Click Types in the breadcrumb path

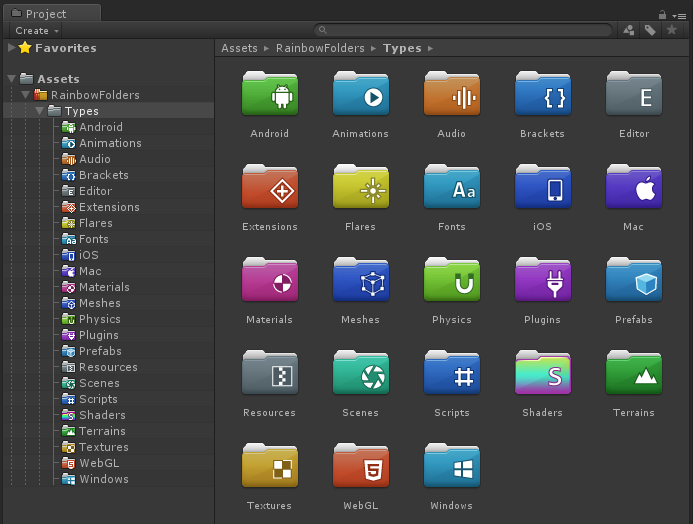pyautogui.click(x=402, y=48)
